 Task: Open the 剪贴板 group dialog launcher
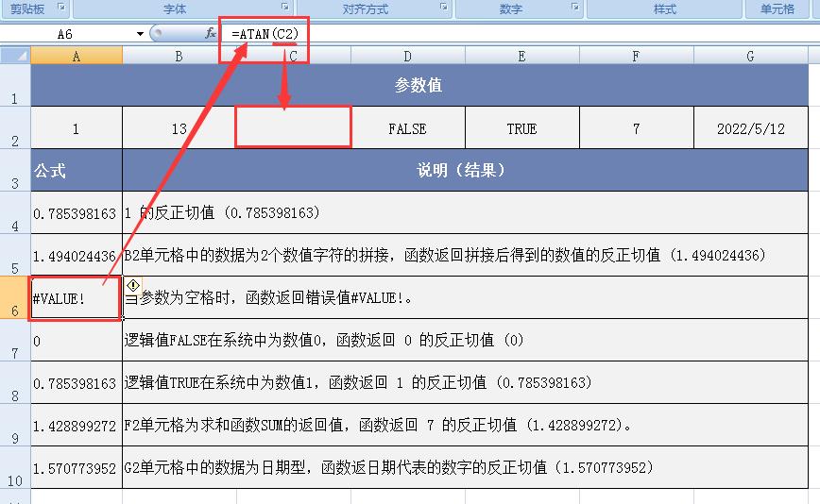pyautogui.click(x=61, y=7)
